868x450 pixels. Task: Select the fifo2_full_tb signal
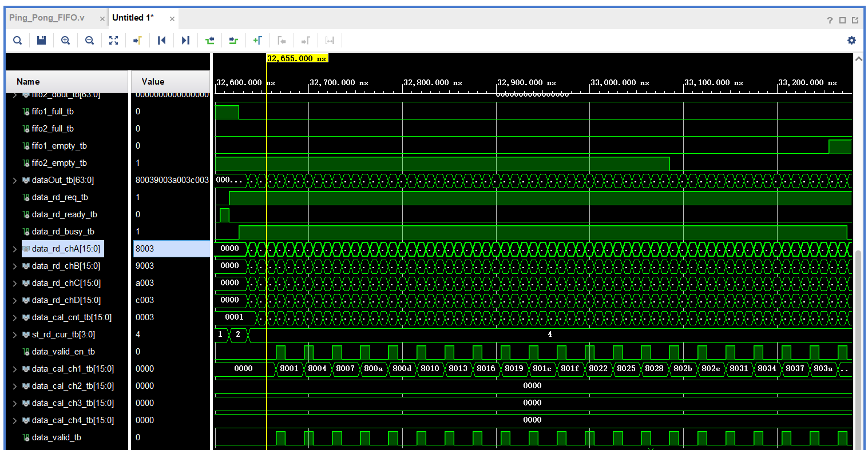tap(53, 129)
